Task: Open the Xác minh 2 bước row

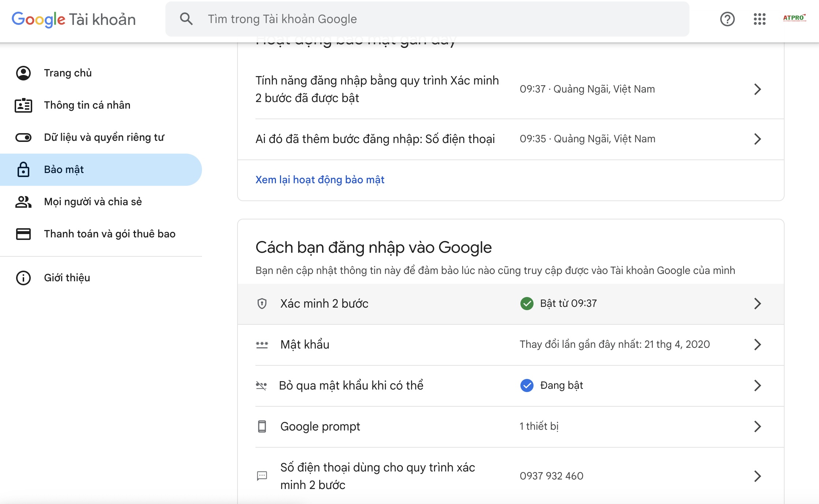Action: tap(511, 304)
